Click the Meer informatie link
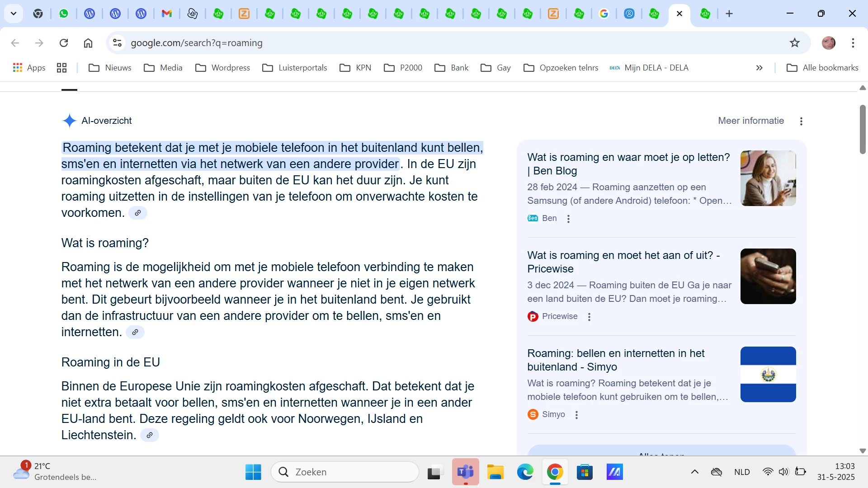Image resolution: width=868 pixels, height=488 pixels. tap(750, 121)
